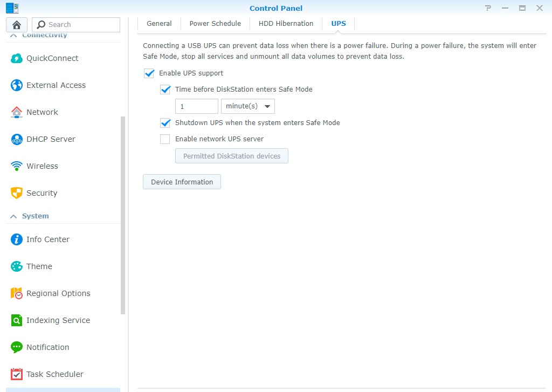Switch to the Power Schedule tab
The image size is (552, 392).
coord(215,24)
